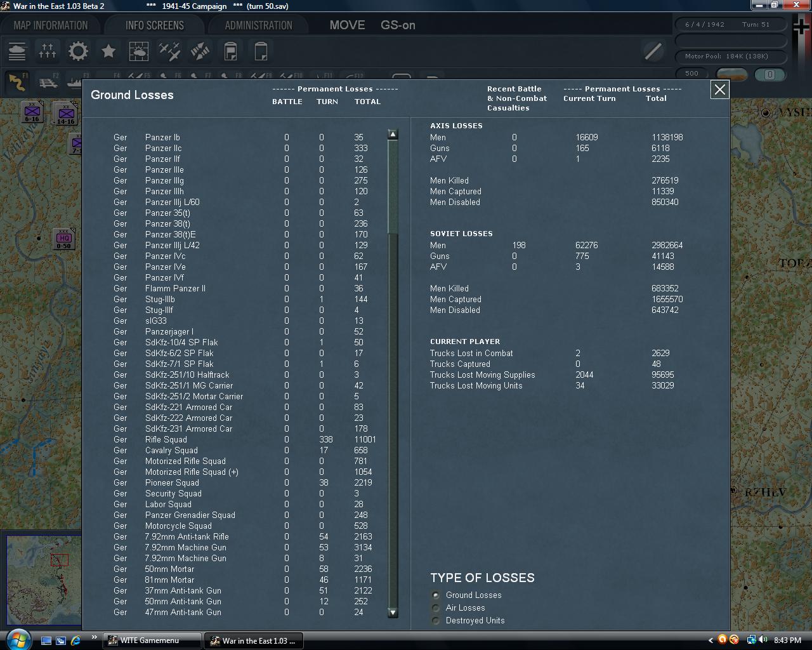Image resolution: width=812 pixels, height=650 pixels.
Task: Click the Flamm Panzer II row name
Action: tap(175, 288)
